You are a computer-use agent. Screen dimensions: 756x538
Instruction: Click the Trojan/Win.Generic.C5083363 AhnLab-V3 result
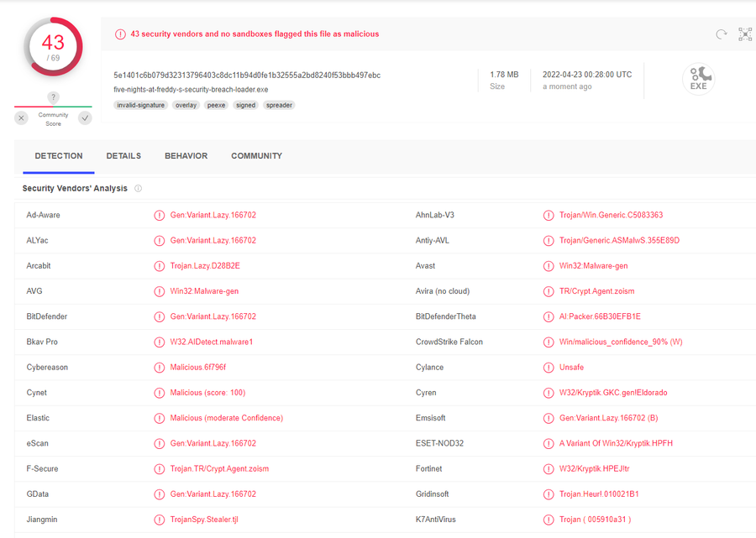(611, 216)
